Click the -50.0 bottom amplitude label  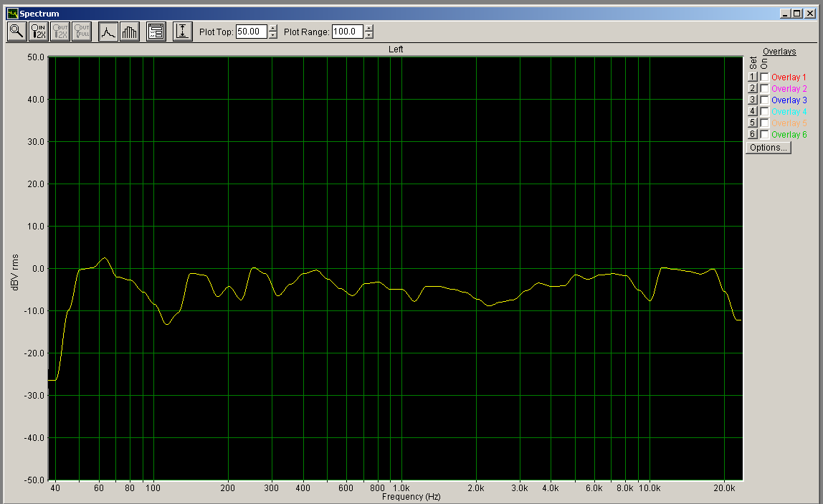34,480
